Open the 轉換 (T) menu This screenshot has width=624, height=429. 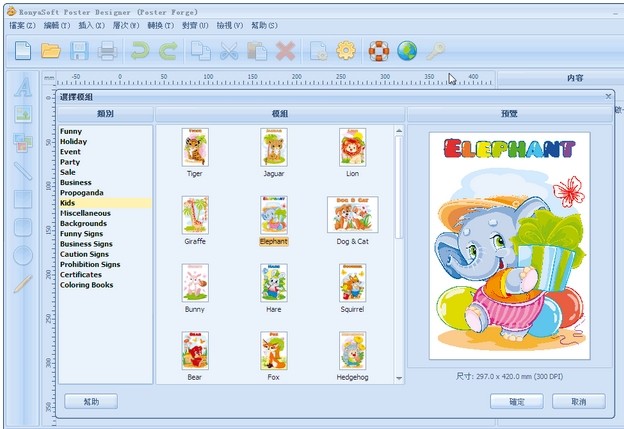point(161,25)
